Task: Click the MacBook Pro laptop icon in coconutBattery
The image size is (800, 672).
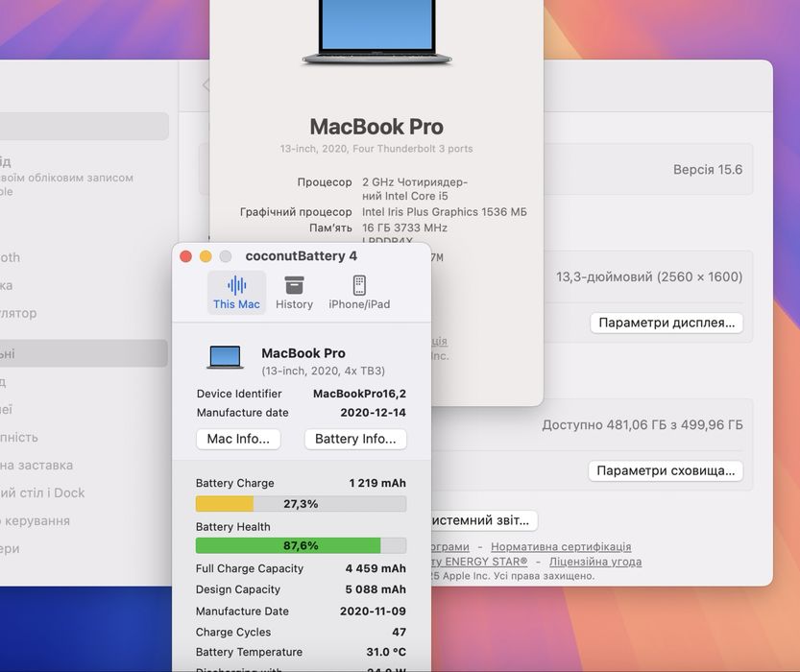Action: click(x=225, y=357)
